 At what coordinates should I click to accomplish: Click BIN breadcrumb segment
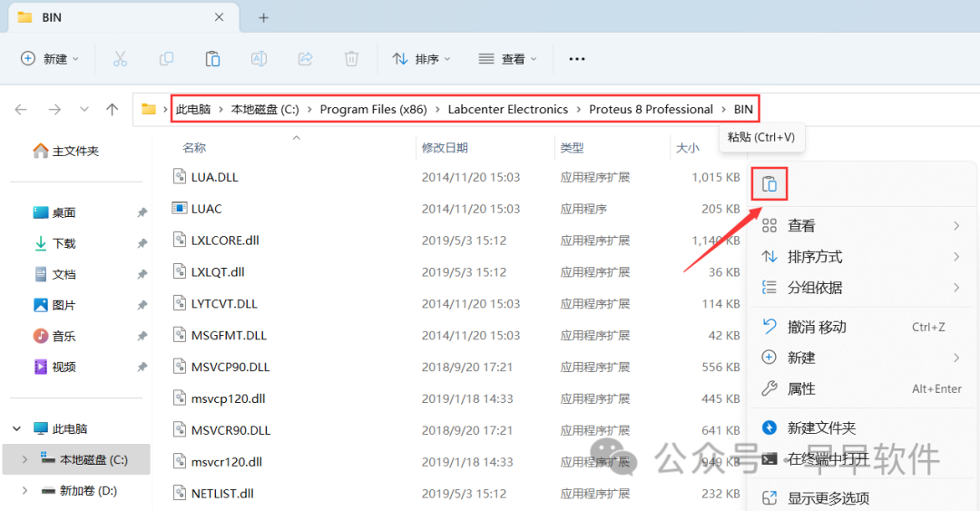pyautogui.click(x=743, y=110)
